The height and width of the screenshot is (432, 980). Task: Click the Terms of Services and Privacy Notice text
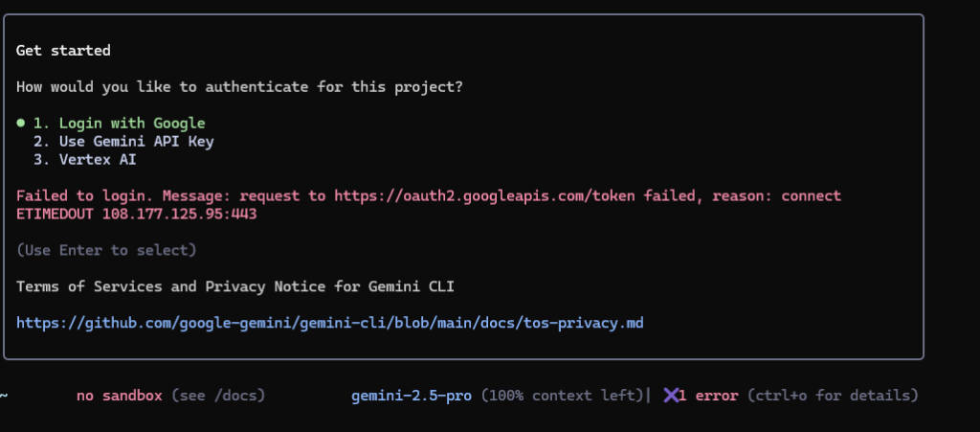coord(235,287)
